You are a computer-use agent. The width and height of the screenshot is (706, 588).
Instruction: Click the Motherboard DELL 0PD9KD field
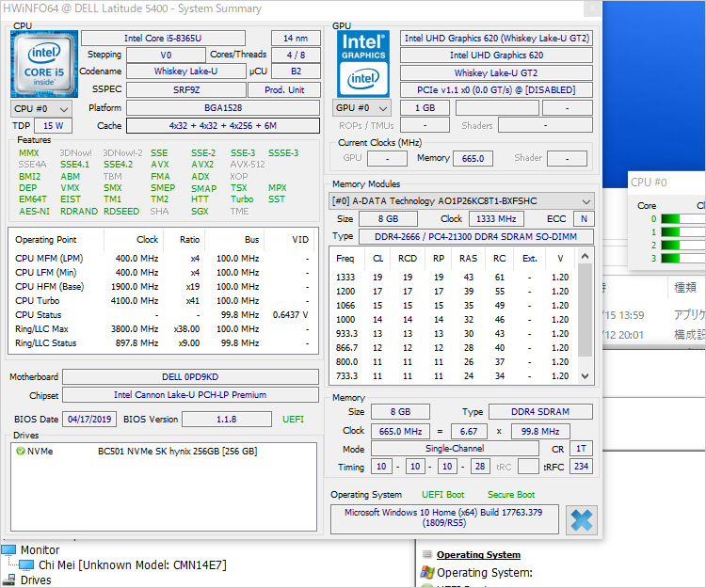click(190, 377)
